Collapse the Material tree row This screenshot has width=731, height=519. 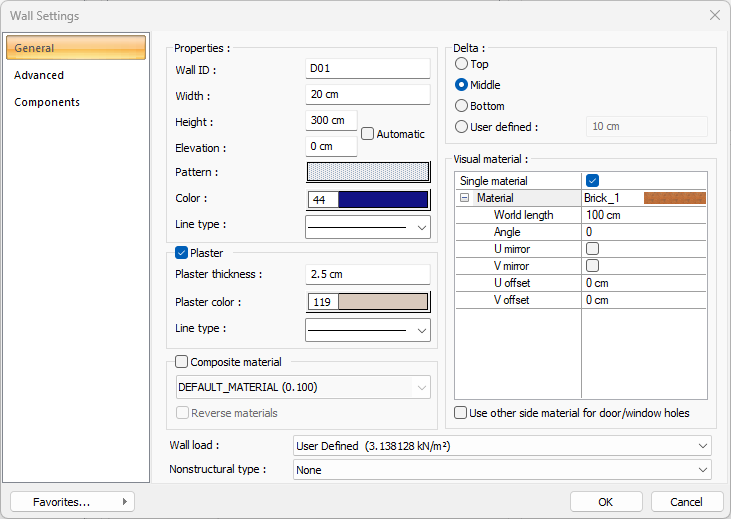(x=464, y=198)
